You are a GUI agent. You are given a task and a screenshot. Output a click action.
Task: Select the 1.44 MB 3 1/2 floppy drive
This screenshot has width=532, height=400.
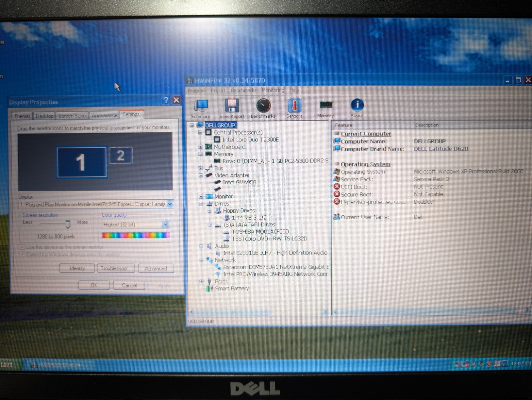tap(249, 218)
